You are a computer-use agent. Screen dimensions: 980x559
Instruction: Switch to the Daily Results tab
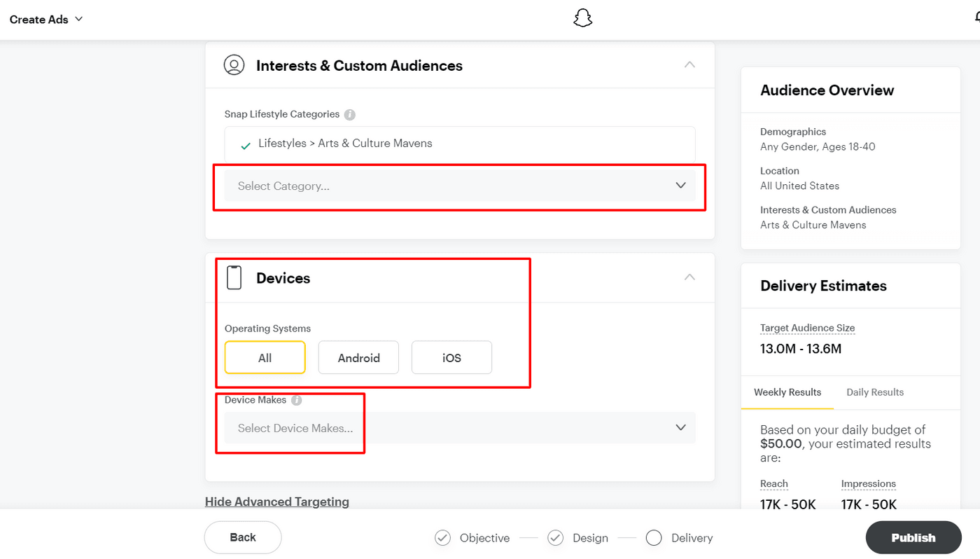[x=874, y=392]
